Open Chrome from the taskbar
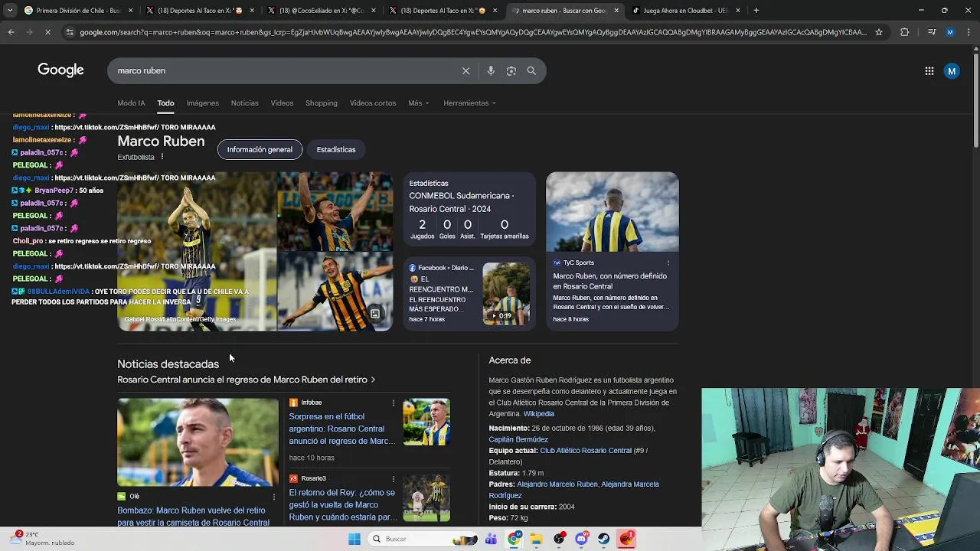The image size is (980, 551). pos(514,539)
